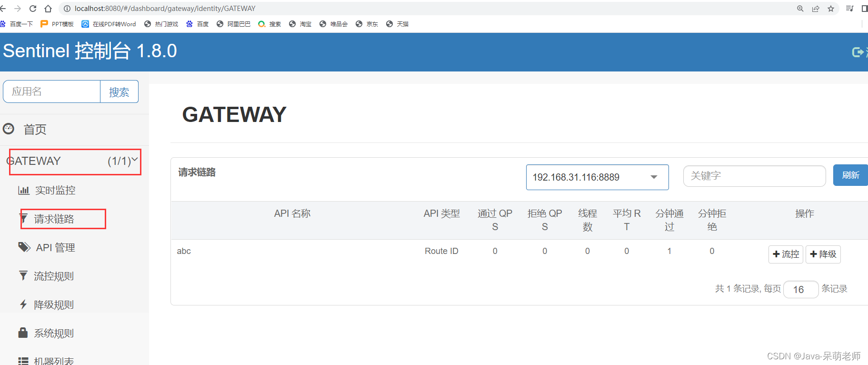Open PPT模板 bookmark
This screenshot has height=365, width=868.
tap(57, 24)
